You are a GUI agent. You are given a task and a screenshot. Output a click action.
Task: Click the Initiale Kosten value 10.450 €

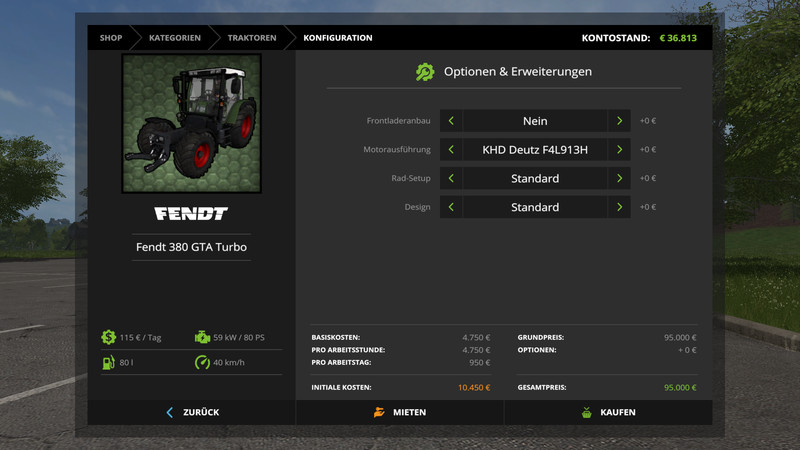(474, 388)
